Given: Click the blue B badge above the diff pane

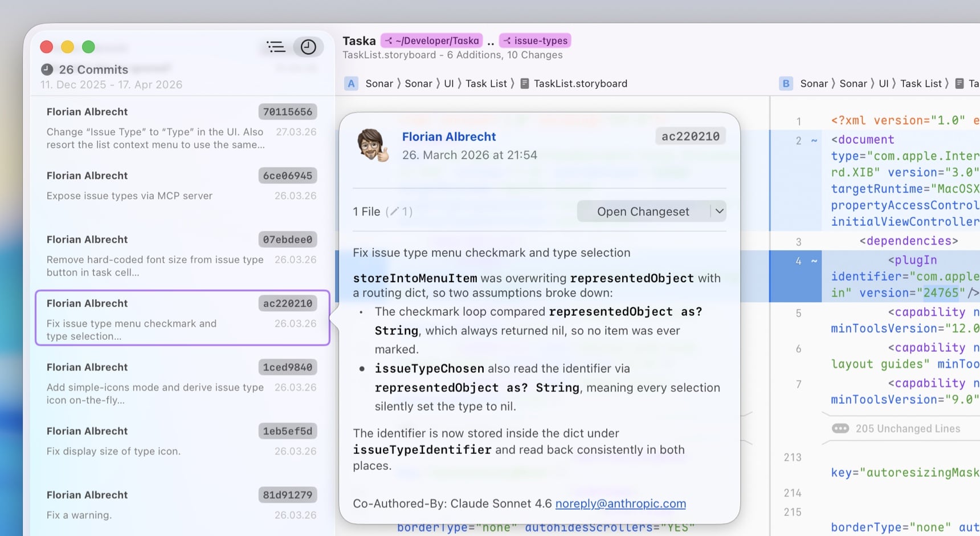Looking at the screenshot, I should 786,83.
